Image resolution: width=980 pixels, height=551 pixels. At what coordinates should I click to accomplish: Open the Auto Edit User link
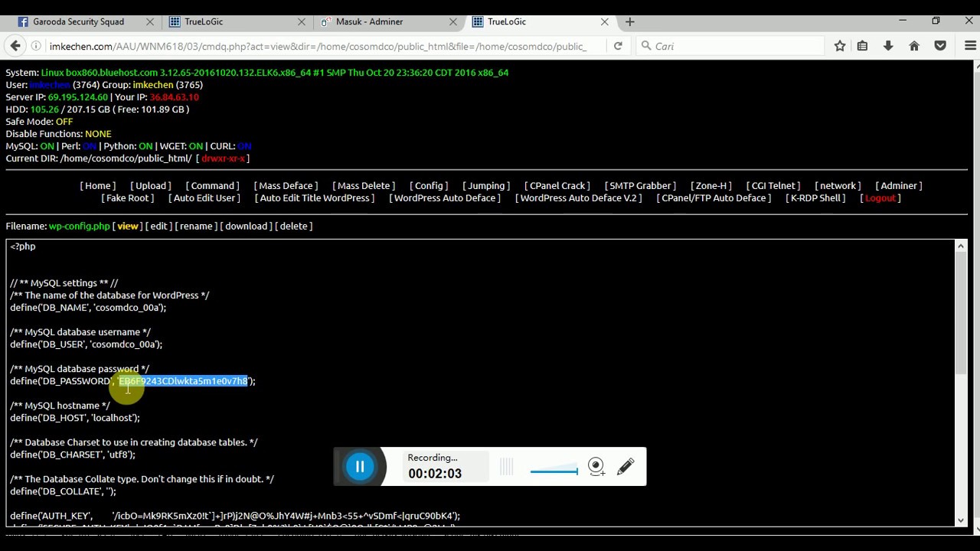point(204,198)
